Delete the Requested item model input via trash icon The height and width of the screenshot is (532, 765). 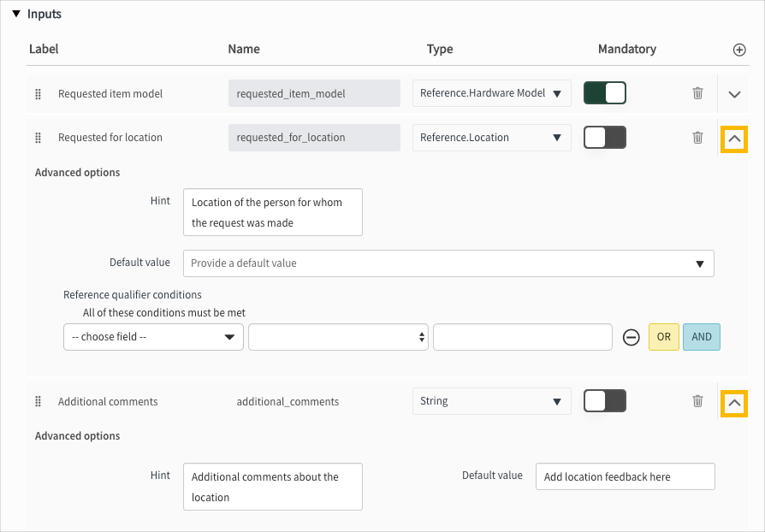697,92
